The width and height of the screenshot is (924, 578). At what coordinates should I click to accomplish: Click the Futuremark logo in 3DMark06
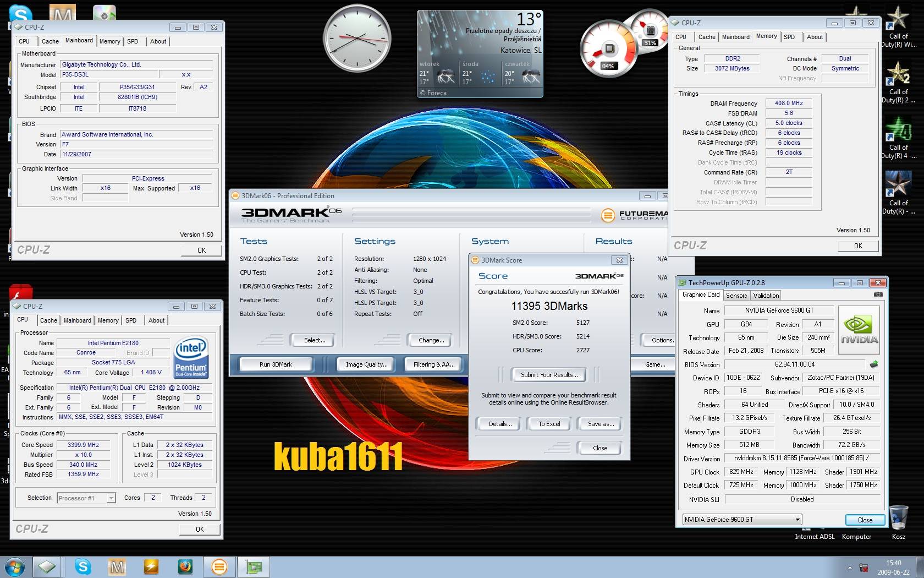coord(634,215)
